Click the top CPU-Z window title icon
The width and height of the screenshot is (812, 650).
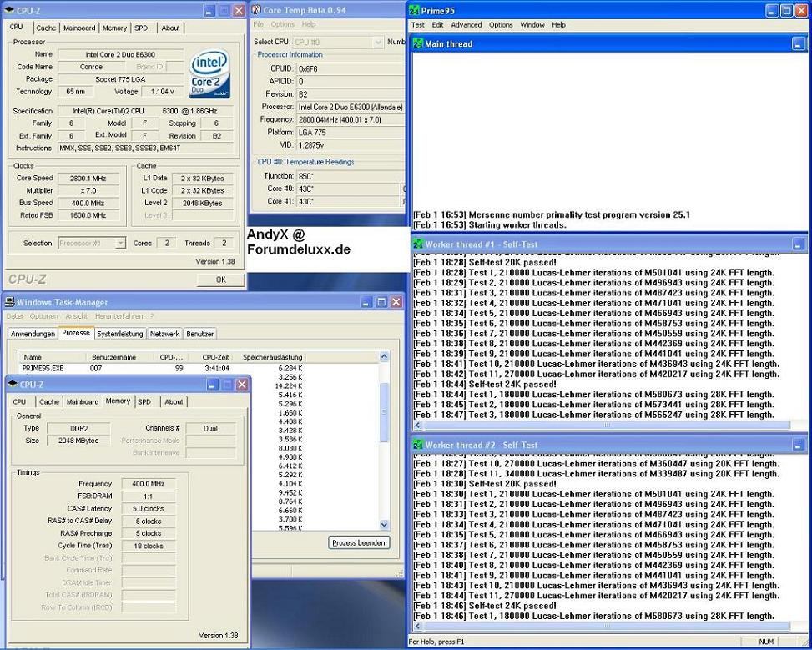9,10
